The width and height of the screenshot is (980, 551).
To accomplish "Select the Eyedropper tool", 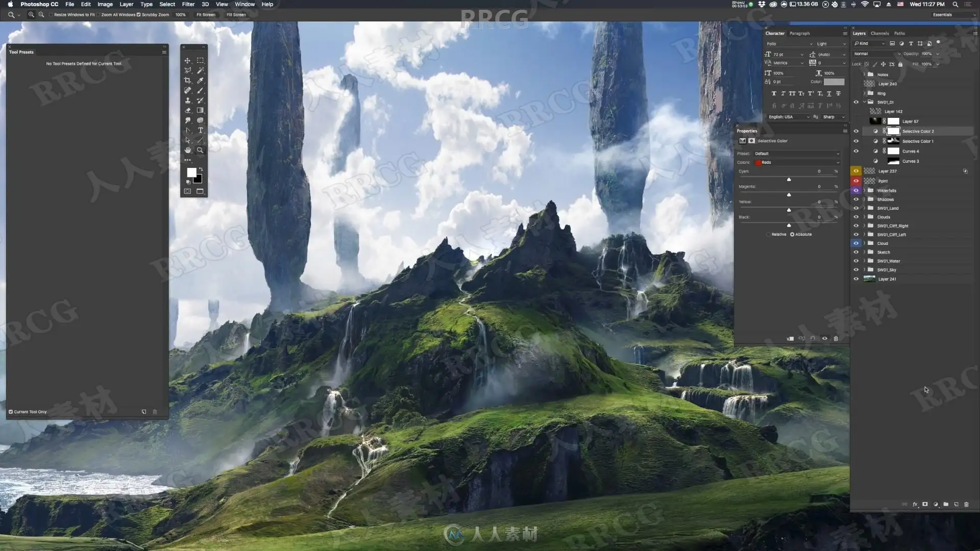I will (200, 80).
